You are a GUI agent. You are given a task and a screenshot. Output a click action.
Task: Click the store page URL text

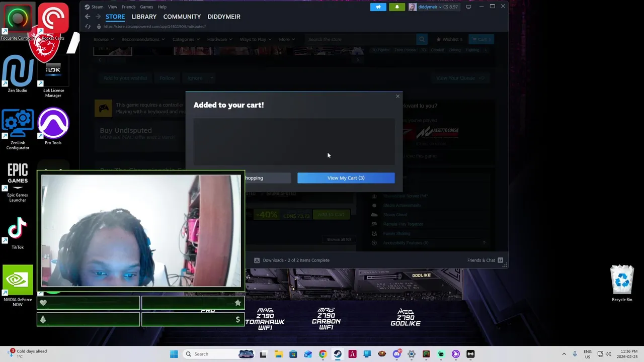click(154, 27)
